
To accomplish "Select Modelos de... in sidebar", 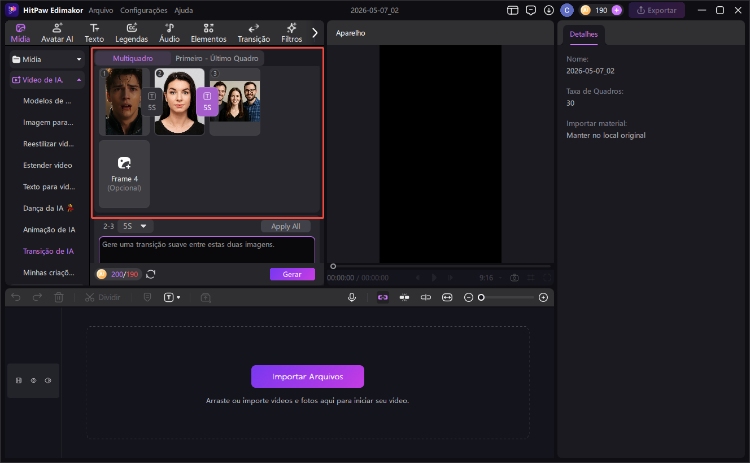I will (47, 101).
